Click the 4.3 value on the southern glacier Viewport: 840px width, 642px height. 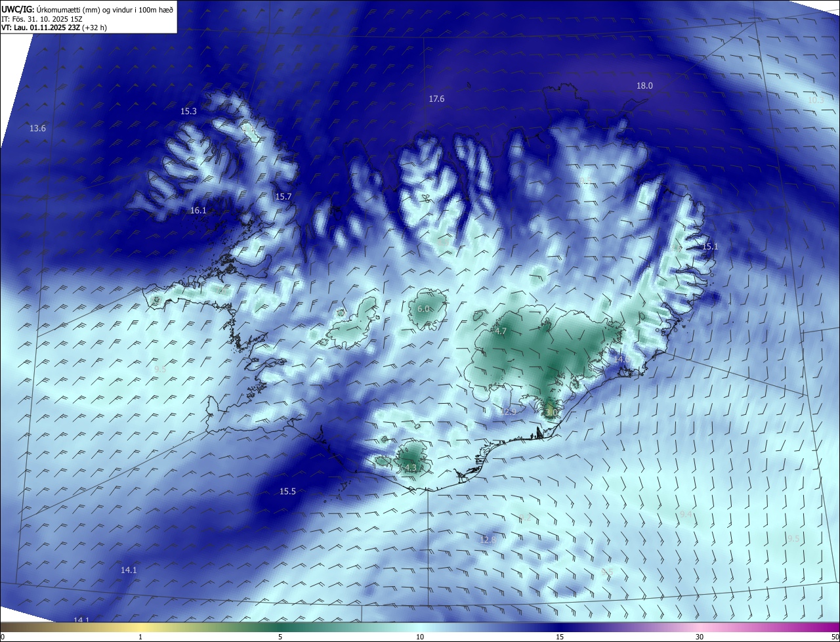(411, 468)
